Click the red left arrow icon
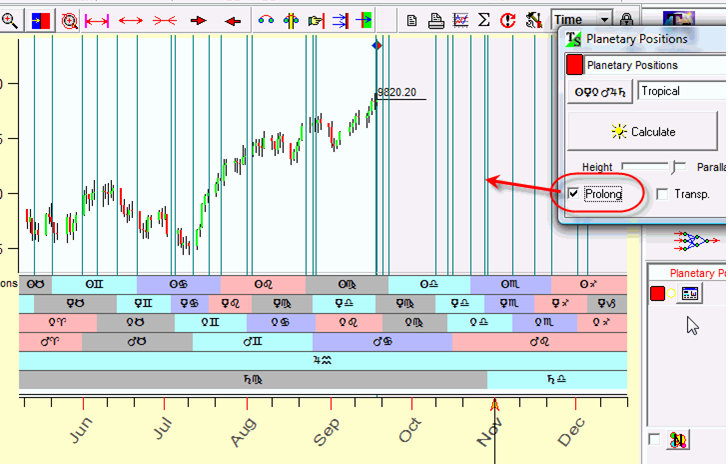The width and height of the screenshot is (728, 464). point(233,21)
